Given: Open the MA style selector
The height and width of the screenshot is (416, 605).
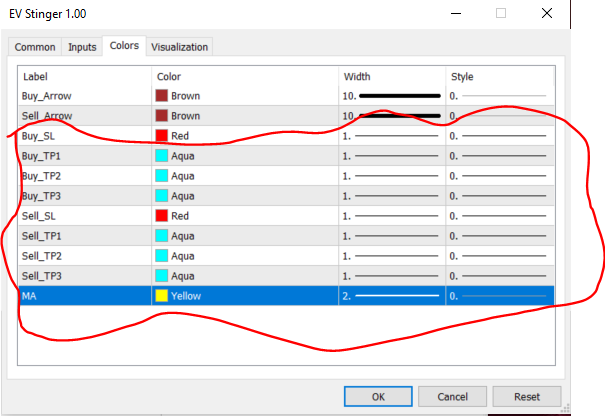Looking at the screenshot, I should (x=500, y=296).
